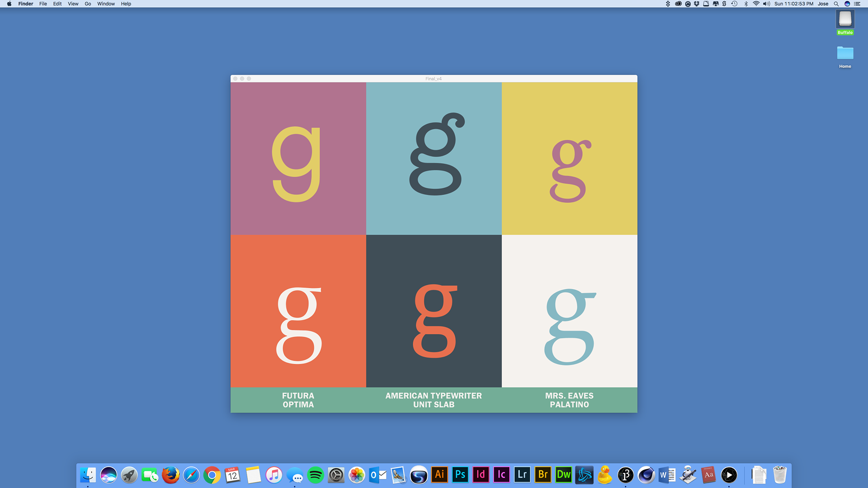
Task: Open Launchpad rocket icon
Action: 129,475
